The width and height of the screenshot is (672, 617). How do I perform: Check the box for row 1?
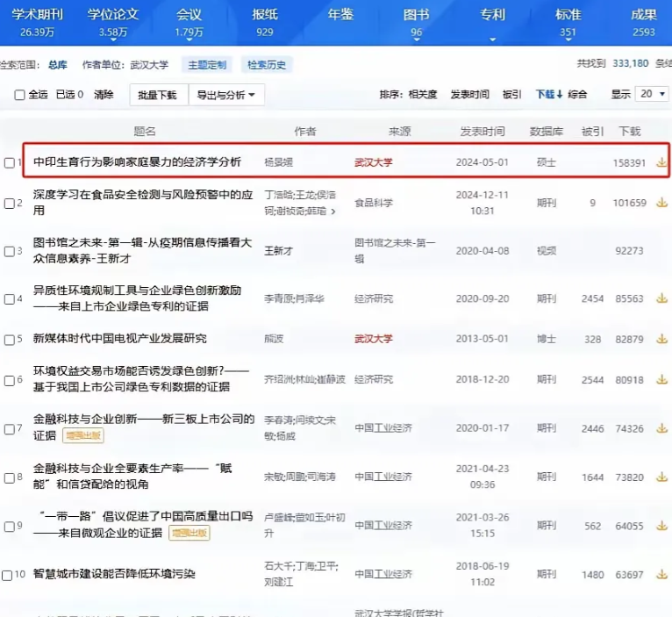coord(9,163)
